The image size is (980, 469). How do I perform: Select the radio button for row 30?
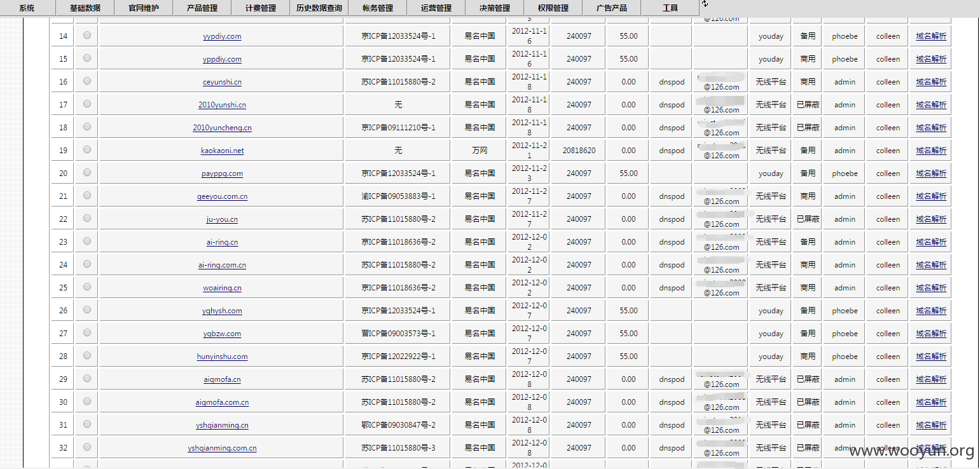coord(86,401)
